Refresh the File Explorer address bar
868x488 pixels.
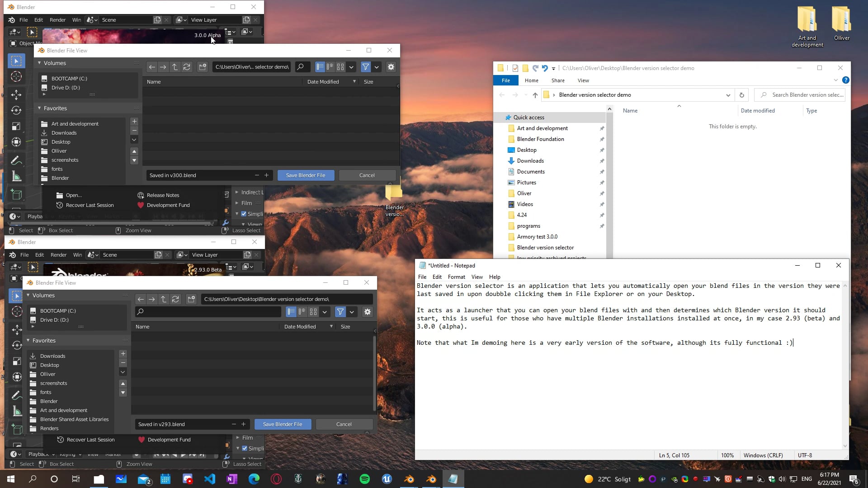click(741, 95)
